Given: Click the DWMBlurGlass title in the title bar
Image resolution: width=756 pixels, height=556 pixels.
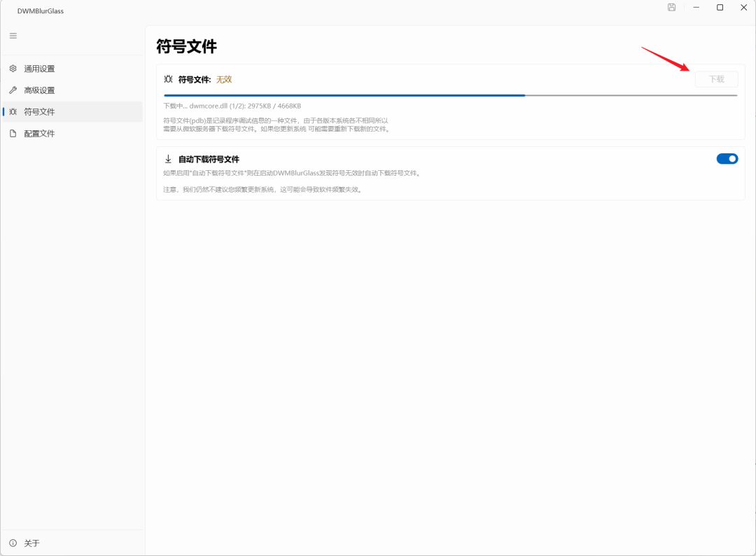Looking at the screenshot, I should pyautogui.click(x=40, y=11).
